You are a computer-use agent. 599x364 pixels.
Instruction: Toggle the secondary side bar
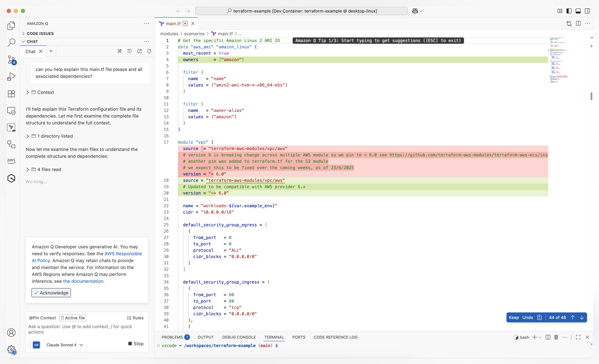[587, 11]
